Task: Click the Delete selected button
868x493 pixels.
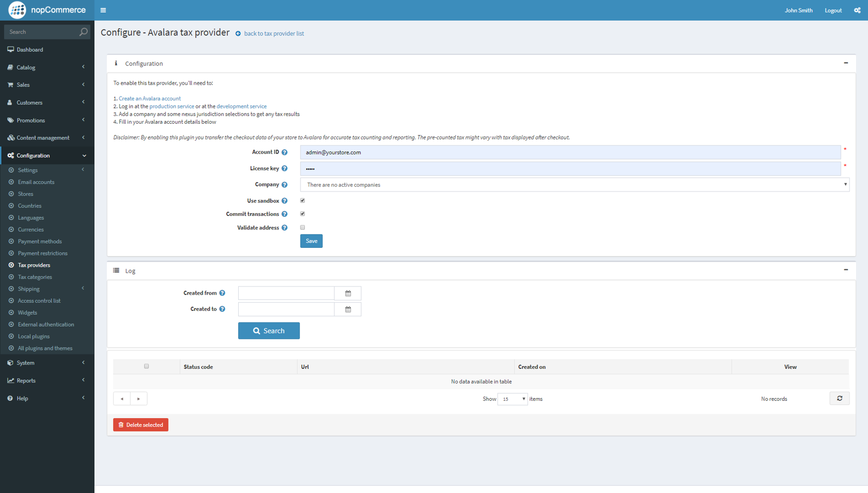Action: click(141, 425)
